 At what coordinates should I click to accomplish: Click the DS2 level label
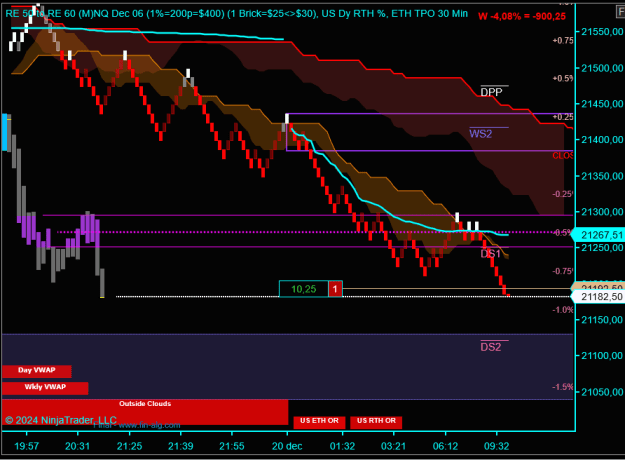click(491, 347)
